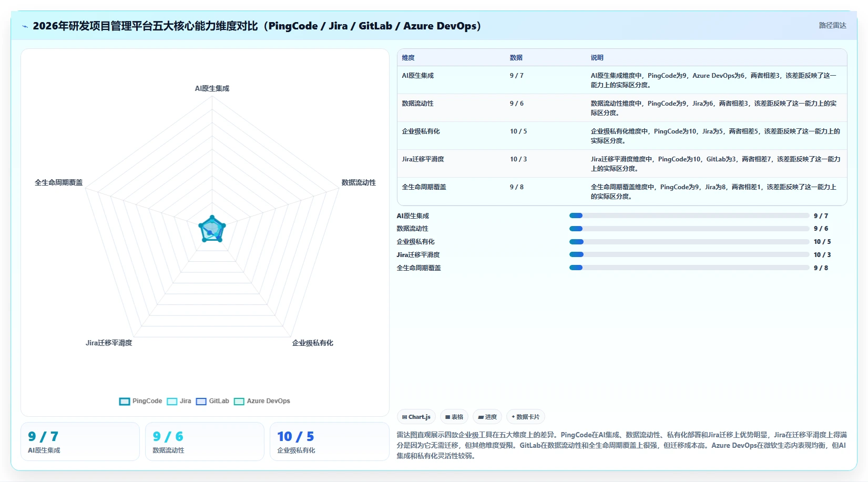
Task: Click the Jira迁移平滑度 radar axis label
Action: point(109,343)
